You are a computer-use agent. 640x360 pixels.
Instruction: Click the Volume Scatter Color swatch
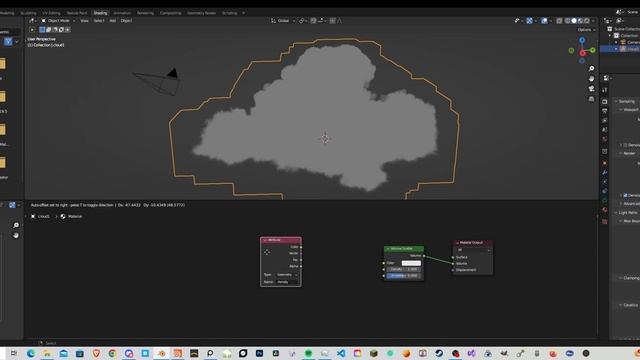pyautogui.click(x=411, y=263)
